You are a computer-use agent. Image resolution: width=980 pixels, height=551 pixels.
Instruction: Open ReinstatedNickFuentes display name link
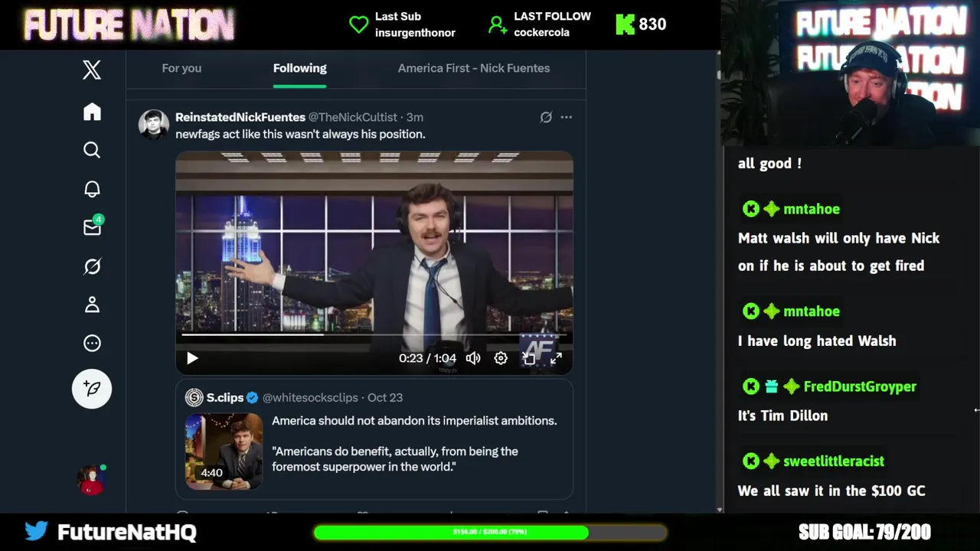point(240,117)
